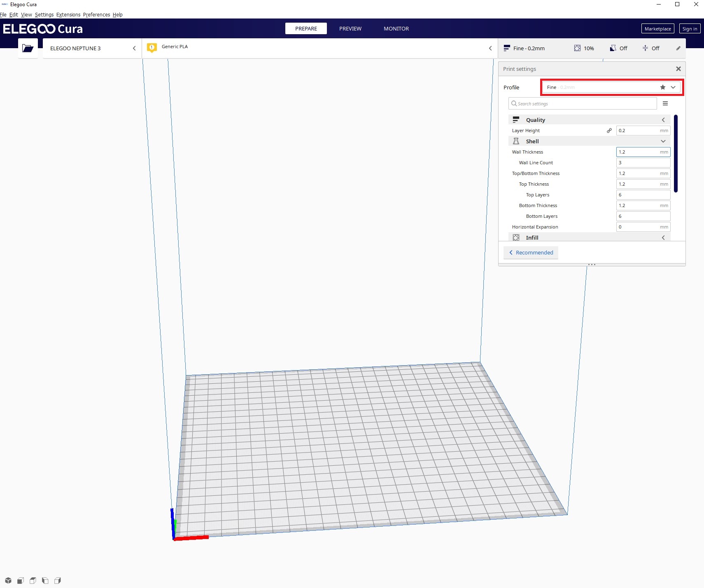Click the Horizontal Expansion label
The width and height of the screenshot is (704, 588).
535,227
